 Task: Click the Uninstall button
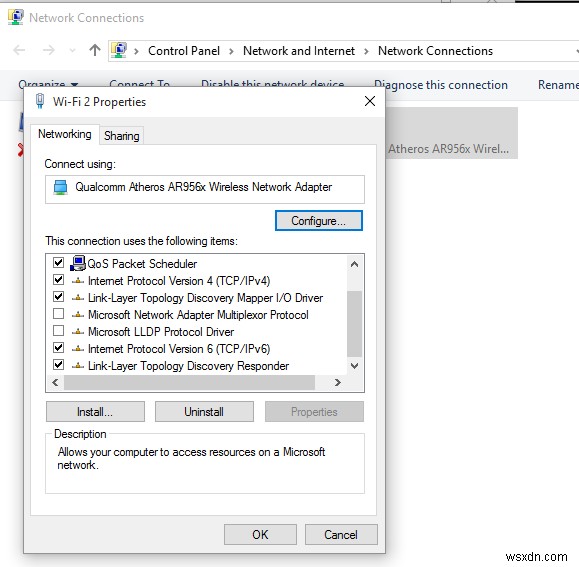click(204, 412)
